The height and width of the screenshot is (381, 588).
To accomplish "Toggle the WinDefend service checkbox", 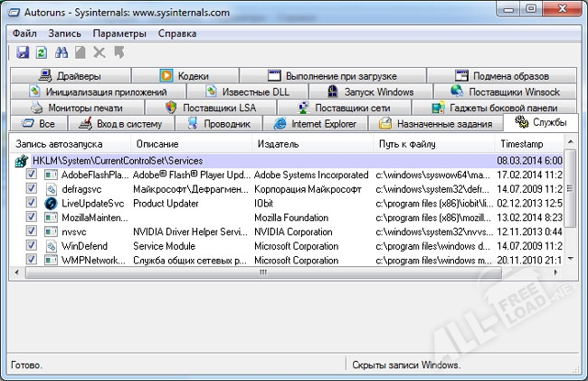I will point(32,245).
